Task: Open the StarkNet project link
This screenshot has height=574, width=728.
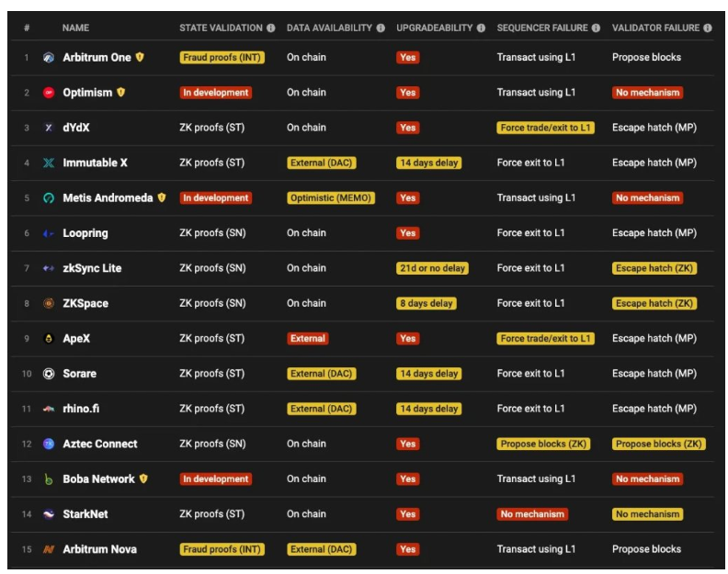Action: click(x=85, y=514)
